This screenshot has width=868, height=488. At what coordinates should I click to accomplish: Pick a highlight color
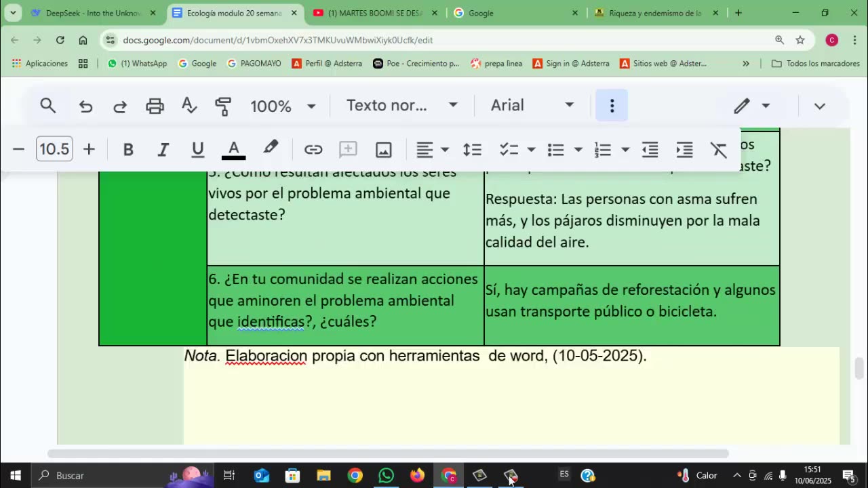click(x=271, y=149)
